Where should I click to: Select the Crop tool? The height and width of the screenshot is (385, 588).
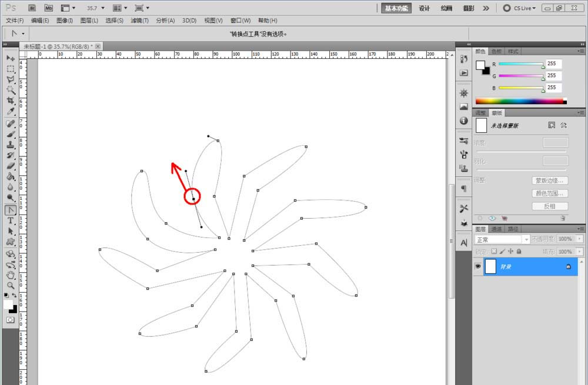click(x=11, y=101)
